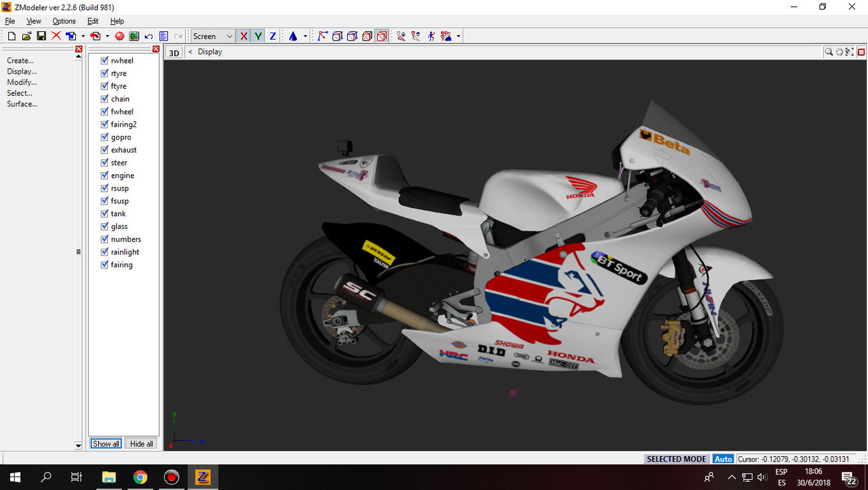868x490 pixels.
Task: Expand the Display... command group
Action: tap(22, 71)
